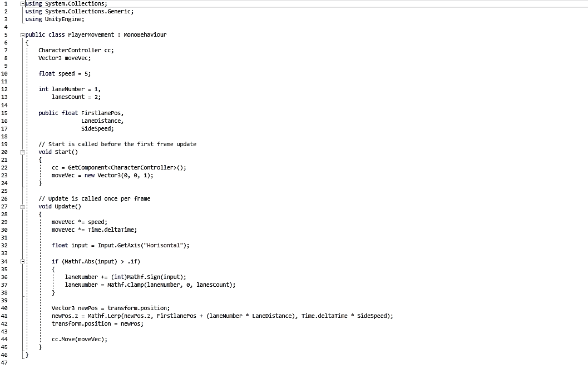Click line number 32 in the gutter
588x374 pixels.
point(6,245)
